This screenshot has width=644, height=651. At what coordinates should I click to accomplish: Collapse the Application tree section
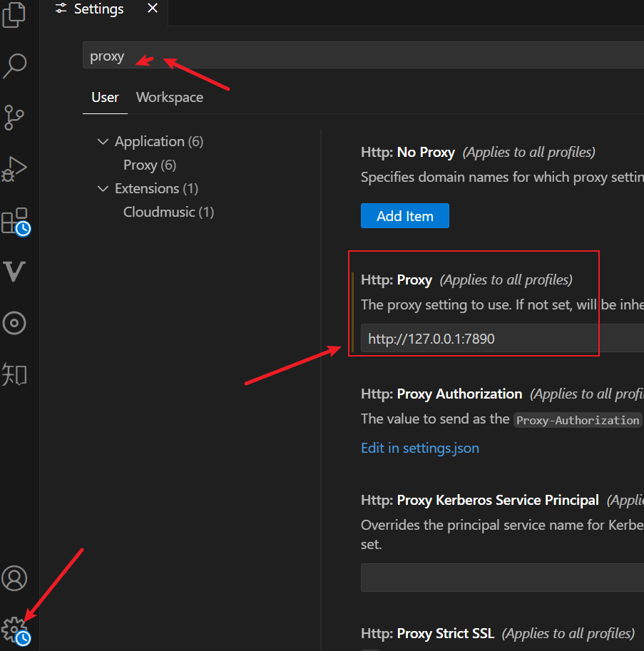tap(103, 142)
